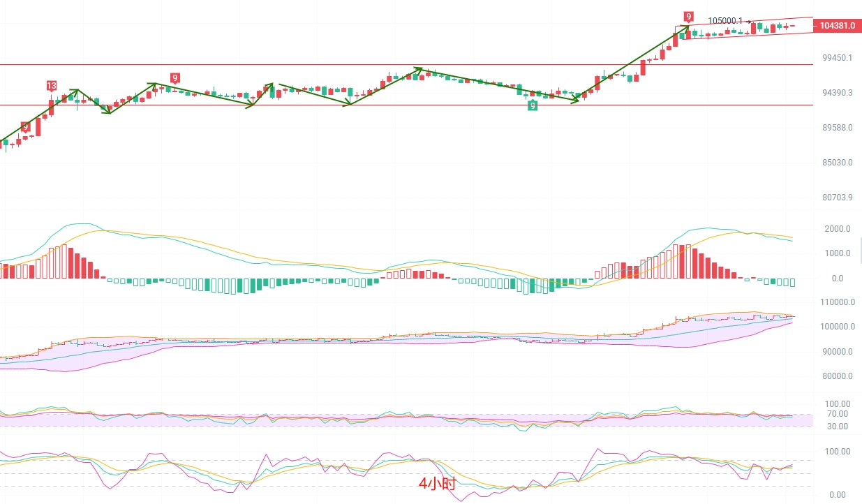Select price axis label 85030.0
862x504 pixels.
[838, 163]
